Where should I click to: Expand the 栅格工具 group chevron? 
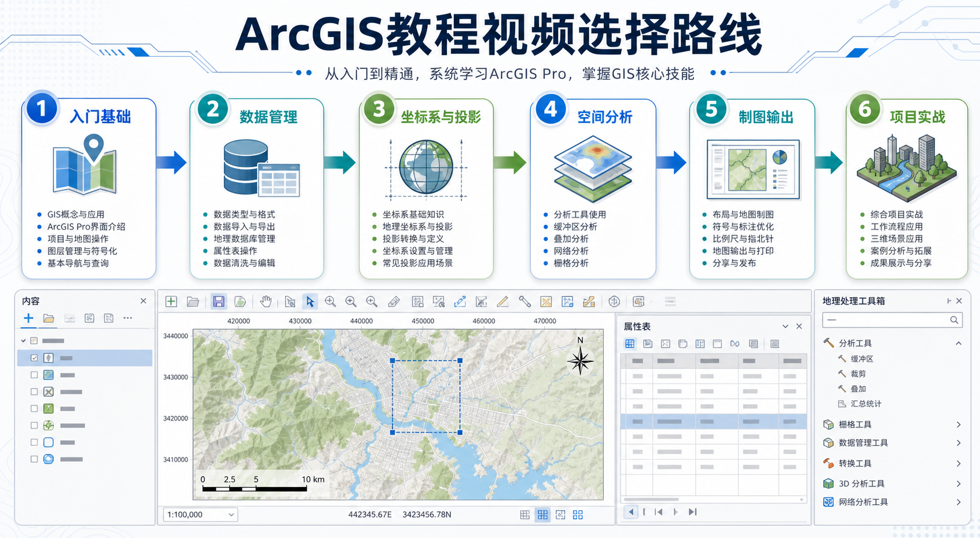[x=959, y=424]
